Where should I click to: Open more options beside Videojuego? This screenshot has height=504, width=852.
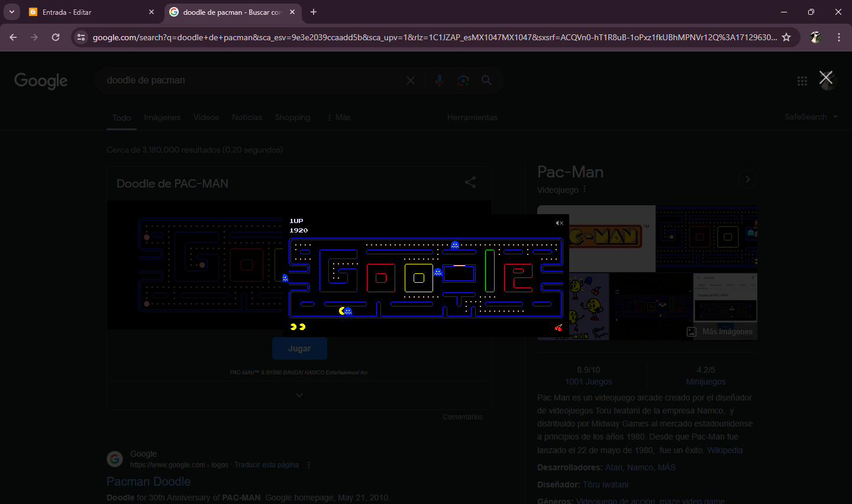[585, 189]
